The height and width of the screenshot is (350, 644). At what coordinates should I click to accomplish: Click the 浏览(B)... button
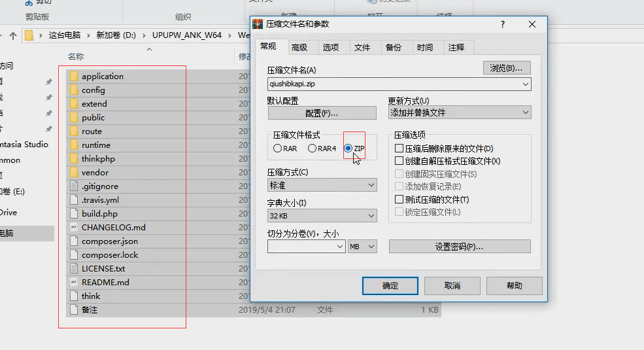click(x=507, y=68)
